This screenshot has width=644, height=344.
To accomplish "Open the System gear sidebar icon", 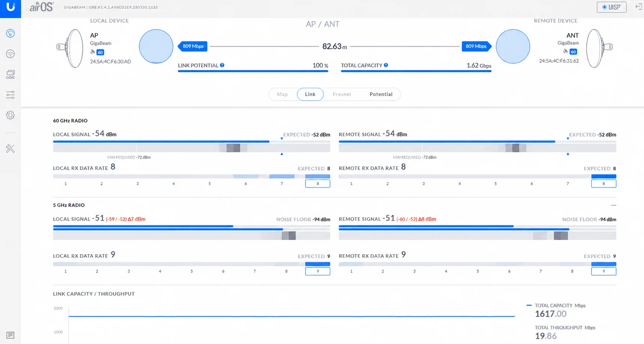I will point(11,115).
